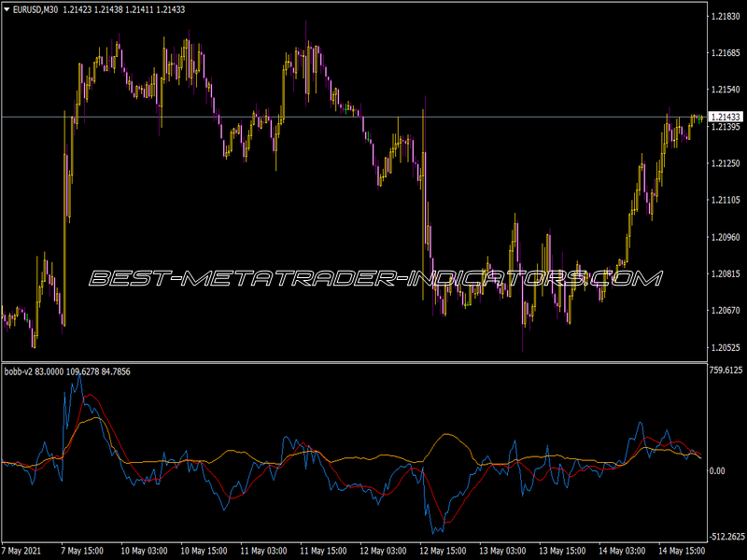Viewport: 747px width, 560px height.
Task: Click the 1.20670 price axis label
Action: click(726, 311)
